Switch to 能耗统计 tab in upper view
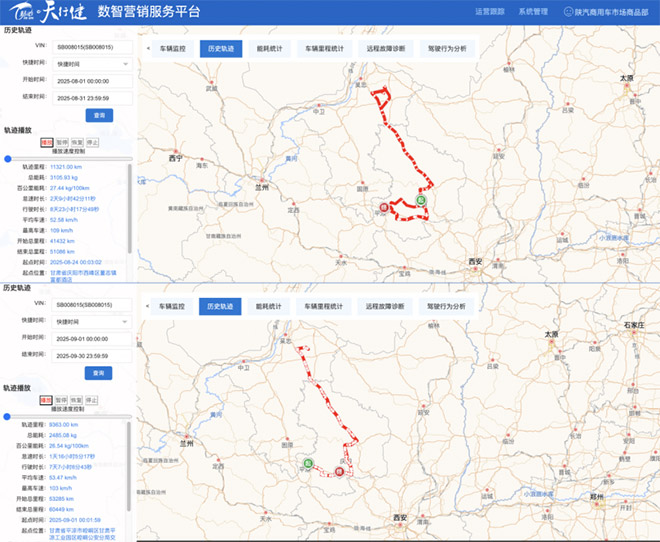 coord(270,48)
